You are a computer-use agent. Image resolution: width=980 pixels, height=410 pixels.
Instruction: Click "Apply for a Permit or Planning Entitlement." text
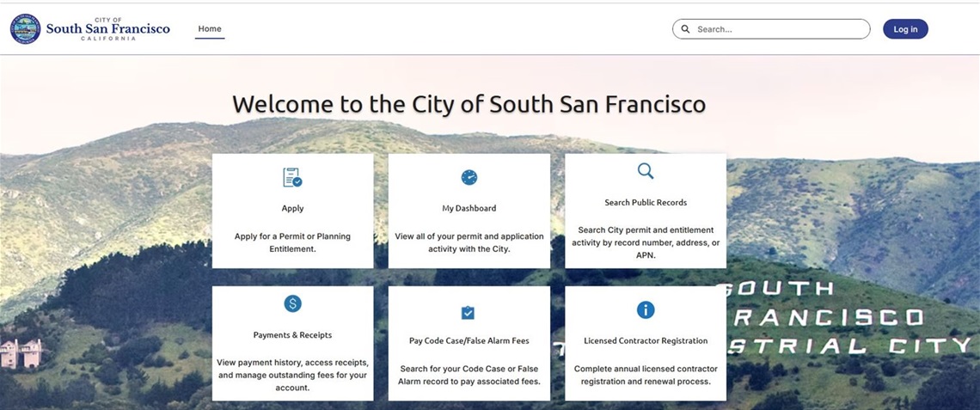coord(292,242)
